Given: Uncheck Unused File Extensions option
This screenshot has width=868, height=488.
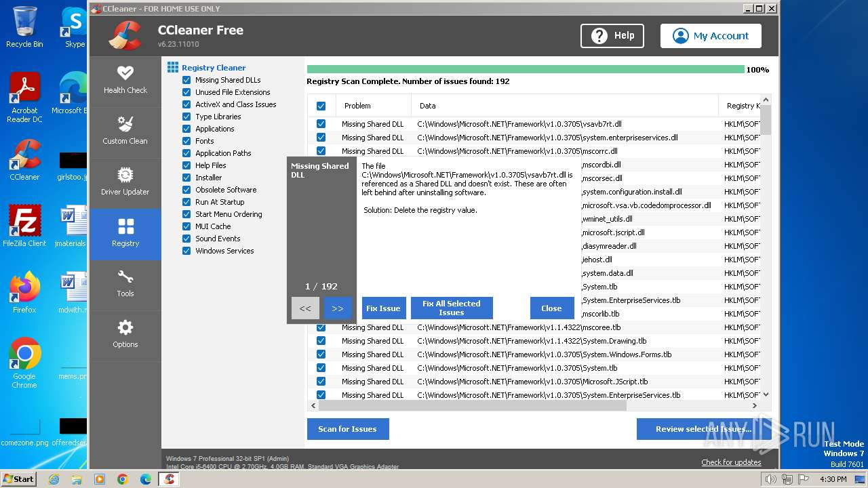Looking at the screenshot, I should 186,92.
